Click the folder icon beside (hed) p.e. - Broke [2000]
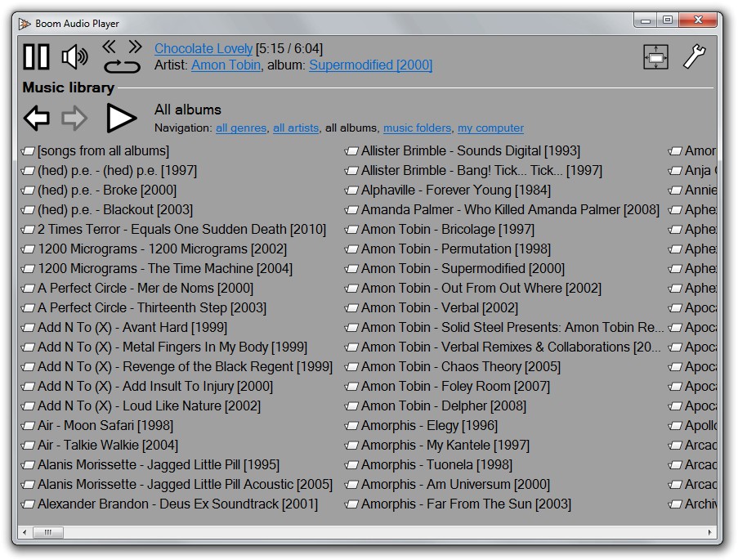 pos(29,190)
